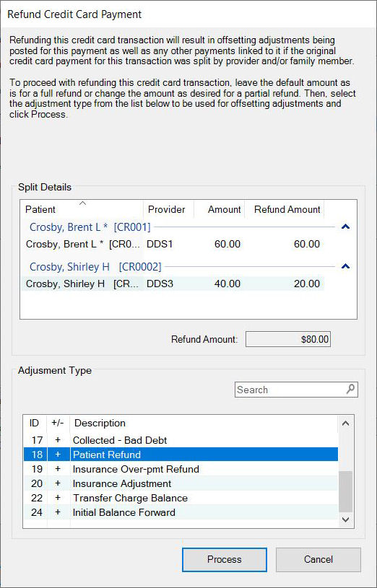Click the list scrollbar down arrow

[x=346, y=519]
